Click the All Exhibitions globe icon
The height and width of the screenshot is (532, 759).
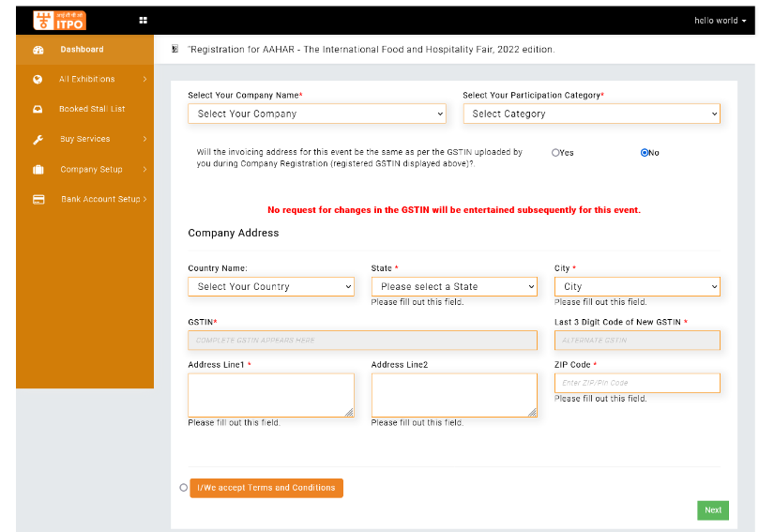[x=38, y=80]
